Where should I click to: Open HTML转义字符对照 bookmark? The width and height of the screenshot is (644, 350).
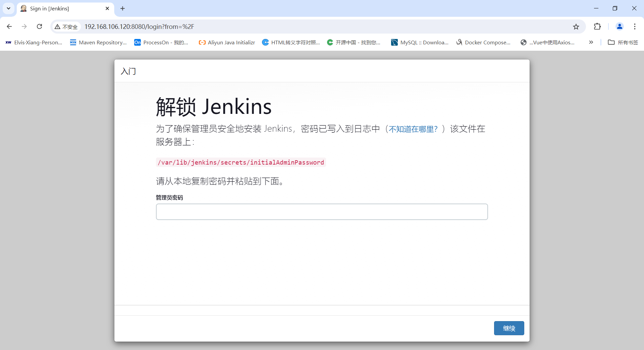point(291,42)
